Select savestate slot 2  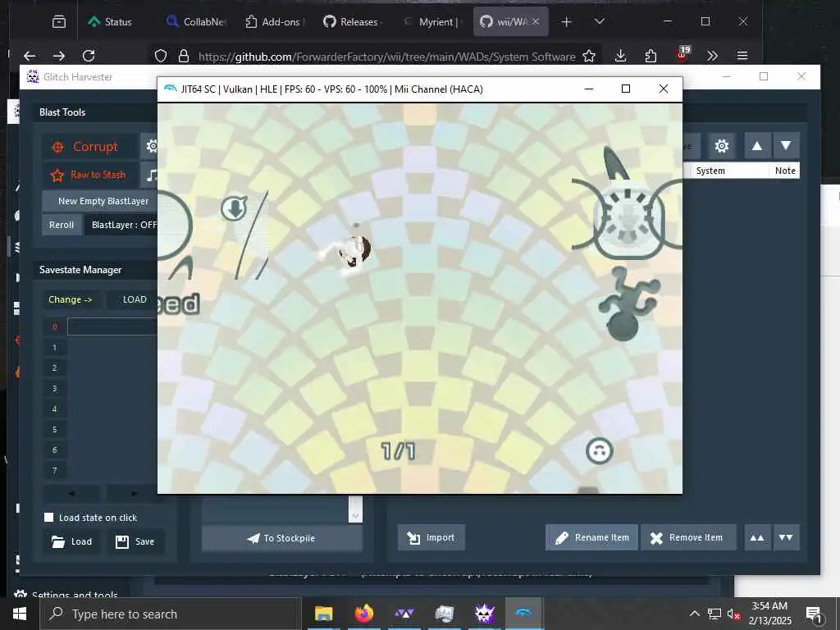coord(55,367)
